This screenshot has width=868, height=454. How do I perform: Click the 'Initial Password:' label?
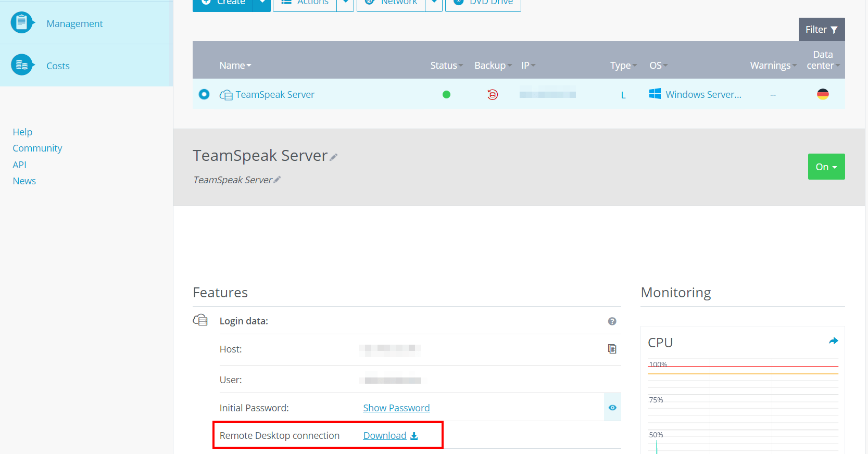click(x=254, y=408)
